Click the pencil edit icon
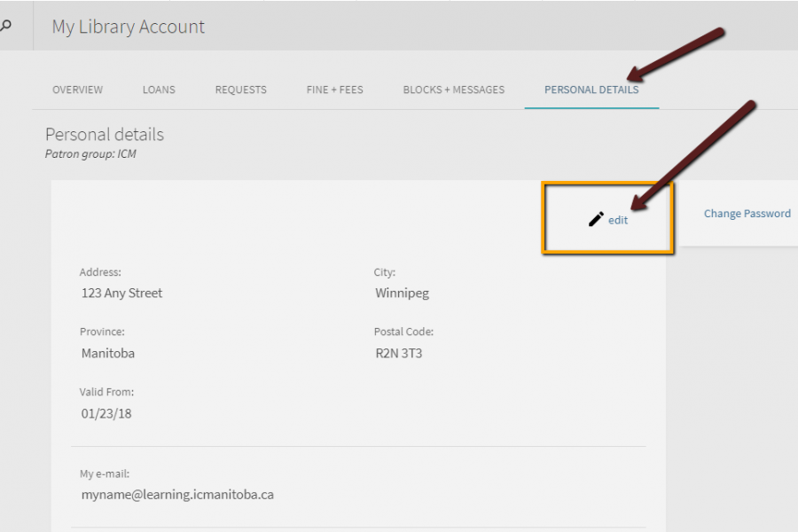Screen dimensions: 798x532 (x=596, y=219)
